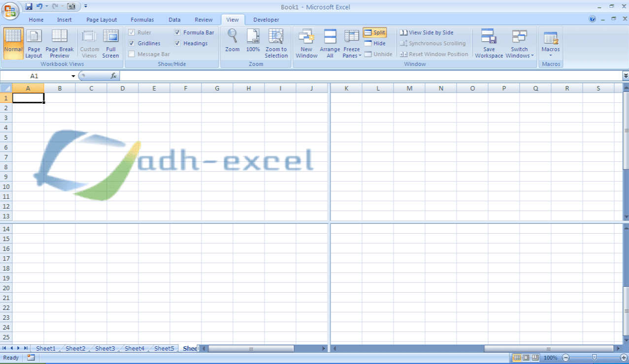Open the Office Button menu
The width and height of the screenshot is (629, 364).
(10, 10)
